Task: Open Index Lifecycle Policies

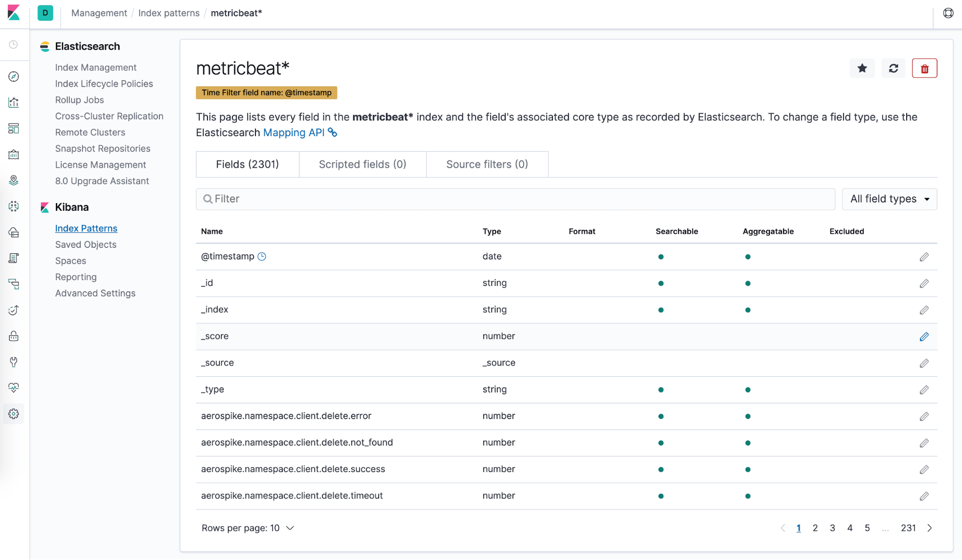Action: [x=104, y=84]
